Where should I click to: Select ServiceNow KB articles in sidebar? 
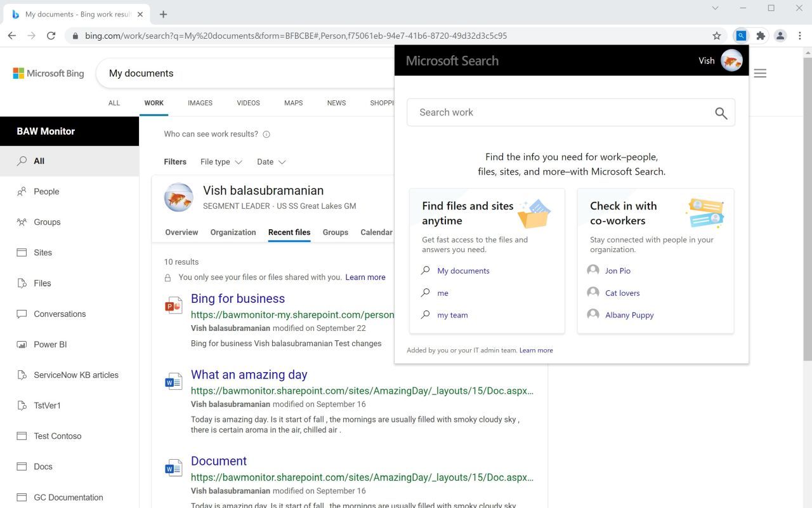coord(70,375)
